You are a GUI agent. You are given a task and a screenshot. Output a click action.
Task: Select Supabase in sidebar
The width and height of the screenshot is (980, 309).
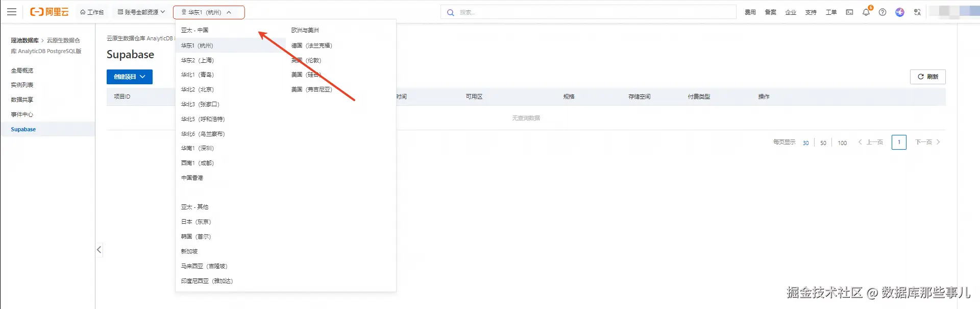tap(47, 129)
